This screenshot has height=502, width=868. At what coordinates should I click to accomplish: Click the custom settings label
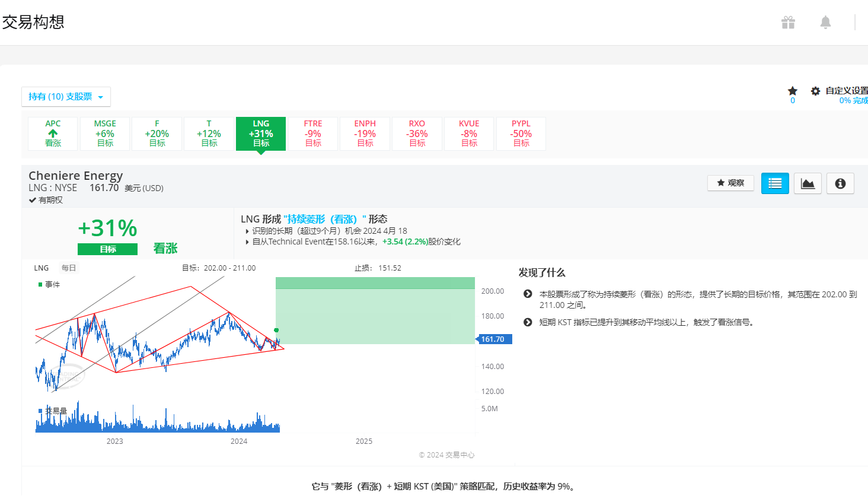[x=847, y=91]
